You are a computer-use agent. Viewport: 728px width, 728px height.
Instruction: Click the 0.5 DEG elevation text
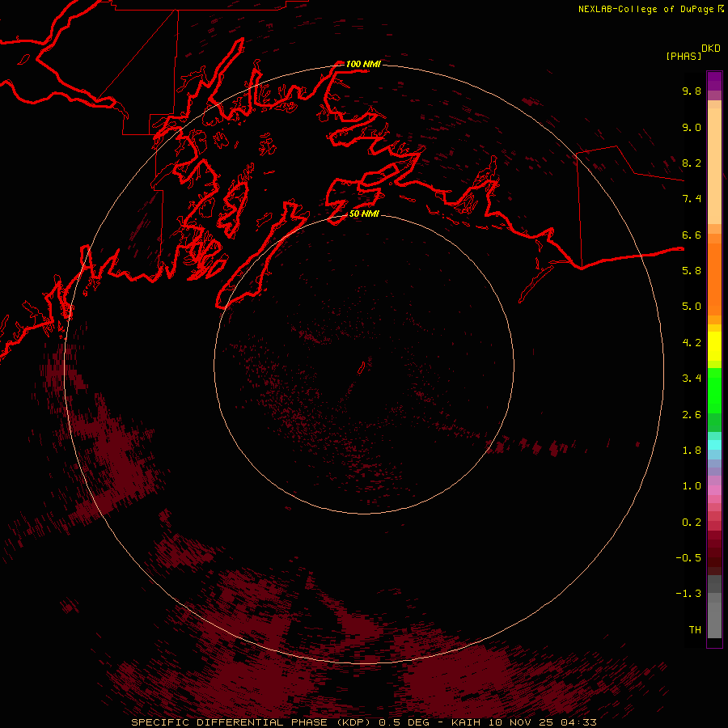(404, 722)
